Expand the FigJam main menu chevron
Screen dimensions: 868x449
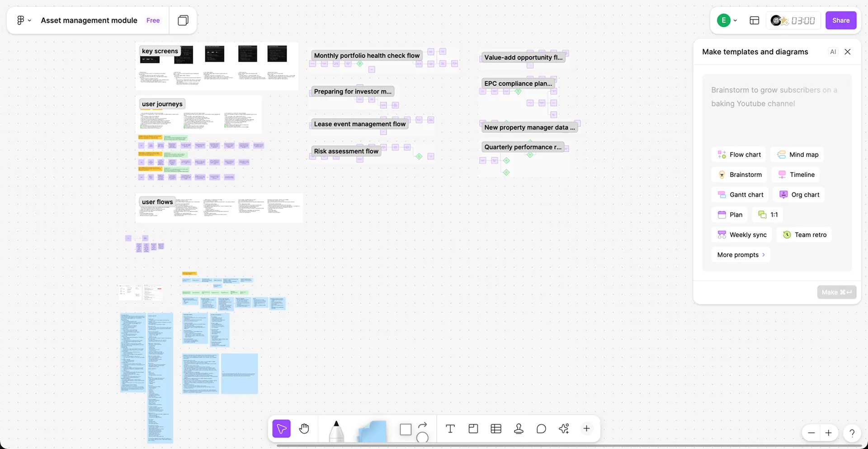[29, 20]
